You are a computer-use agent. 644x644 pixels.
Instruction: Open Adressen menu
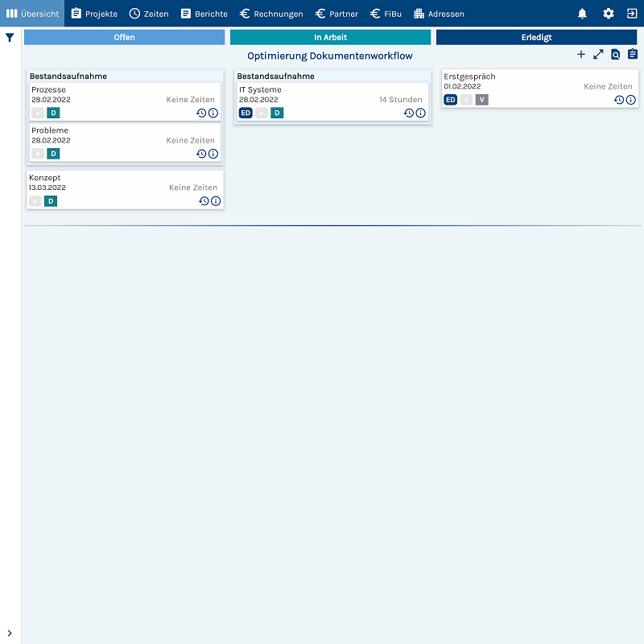(439, 14)
